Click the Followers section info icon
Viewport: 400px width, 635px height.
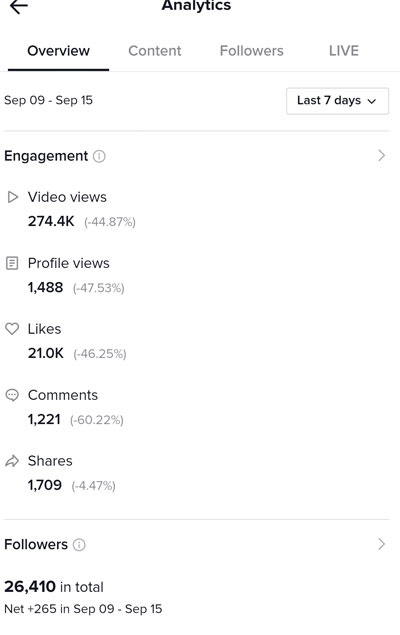tap(79, 545)
